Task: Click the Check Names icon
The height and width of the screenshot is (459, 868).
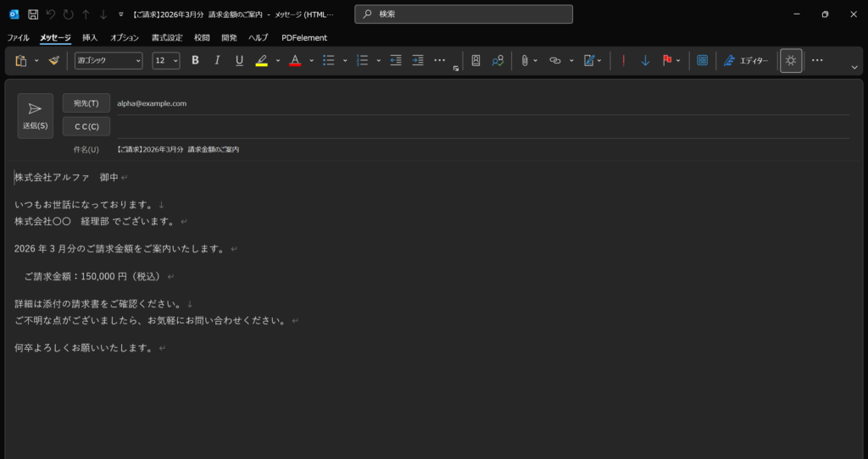Action: tap(498, 61)
